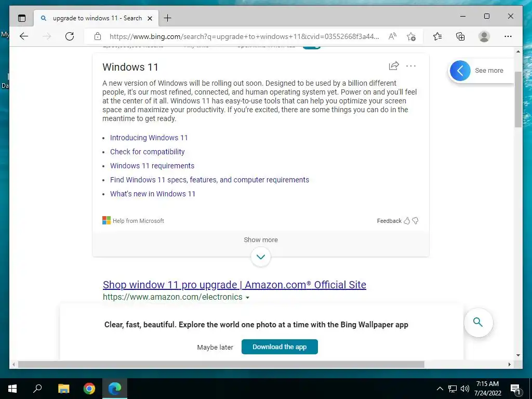Open Edge Settings and more menu
Image resolution: width=532 pixels, height=399 pixels.
508,36
